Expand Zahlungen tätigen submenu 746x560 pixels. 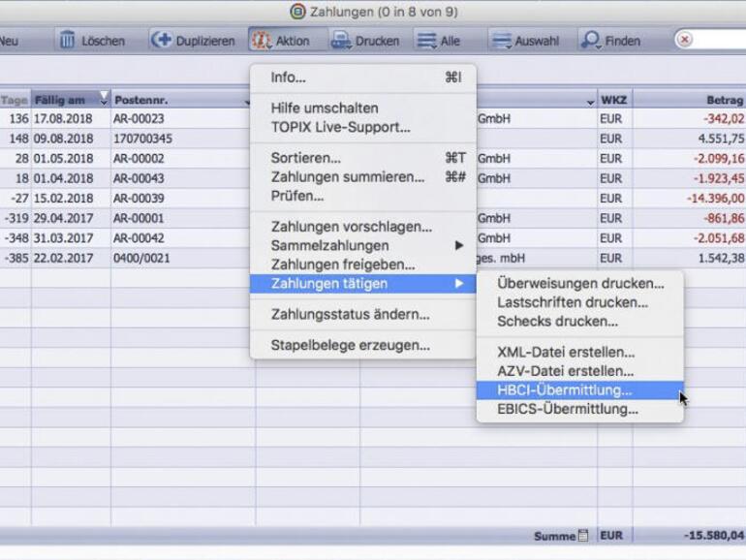click(363, 284)
